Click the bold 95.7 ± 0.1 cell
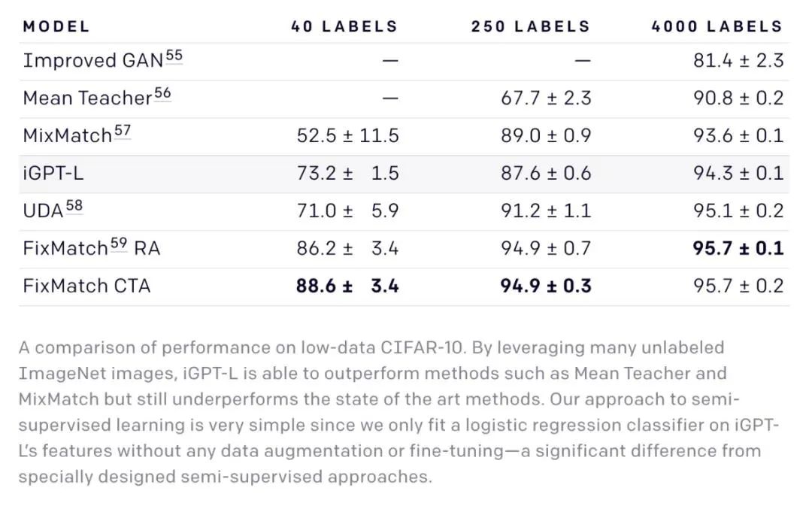This screenshot has width=812, height=509. tap(738, 249)
